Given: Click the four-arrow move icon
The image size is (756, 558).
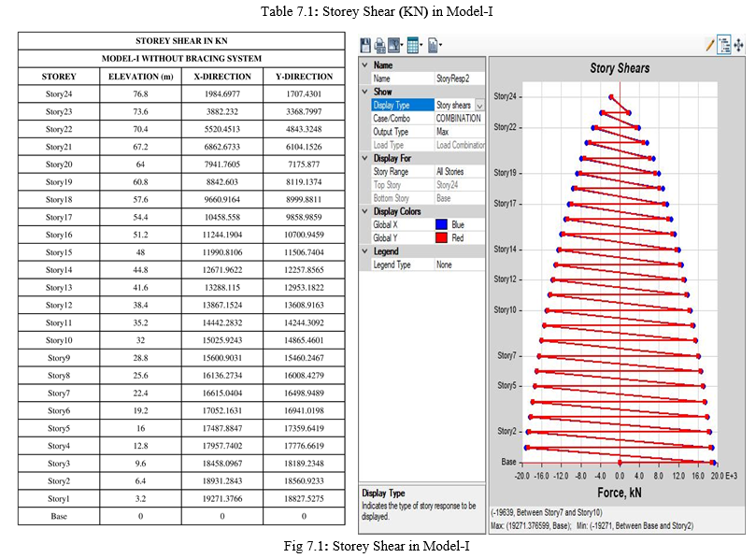Looking at the screenshot, I should point(738,46).
